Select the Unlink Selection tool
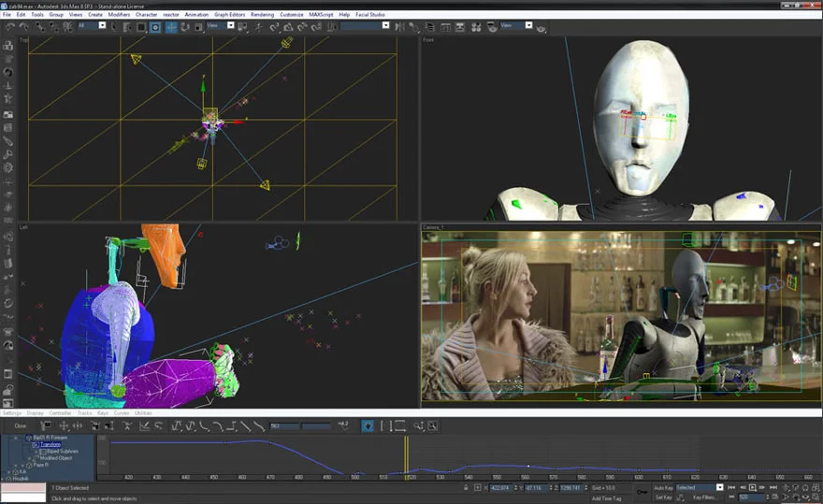This screenshot has width=823, height=504. point(54,27)
